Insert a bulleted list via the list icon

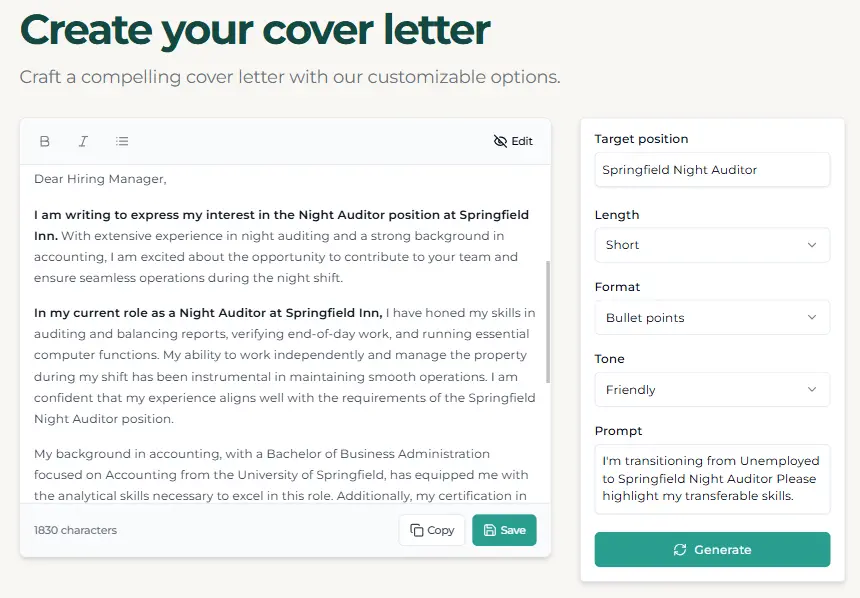[x=122, y=142]
